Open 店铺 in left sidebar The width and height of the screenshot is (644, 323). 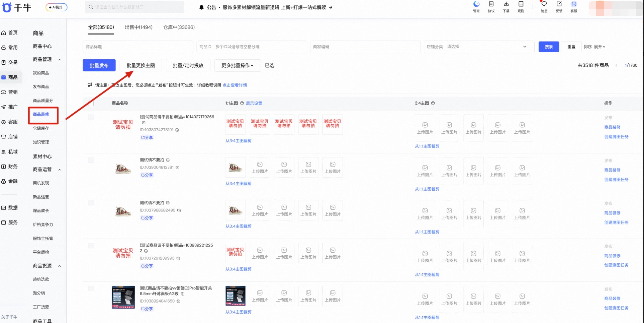pos(10,137)
